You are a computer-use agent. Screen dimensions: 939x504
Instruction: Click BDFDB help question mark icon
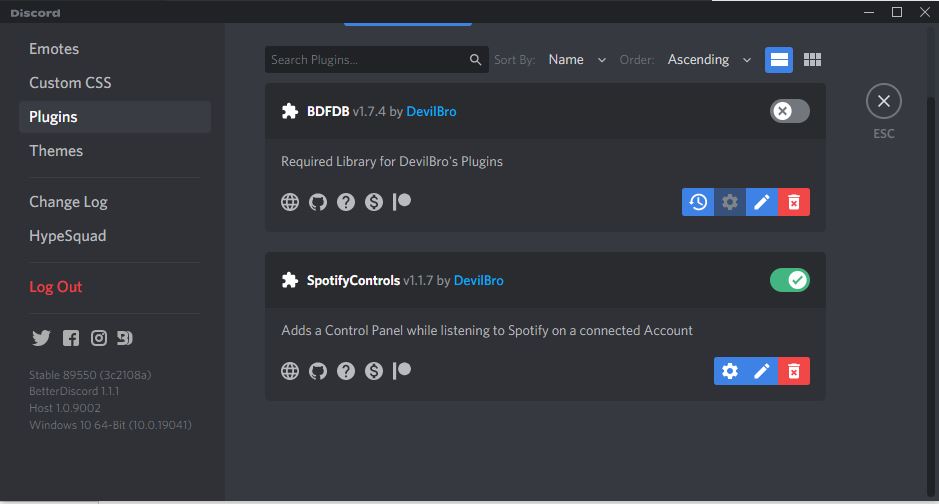tap(346, 202)
